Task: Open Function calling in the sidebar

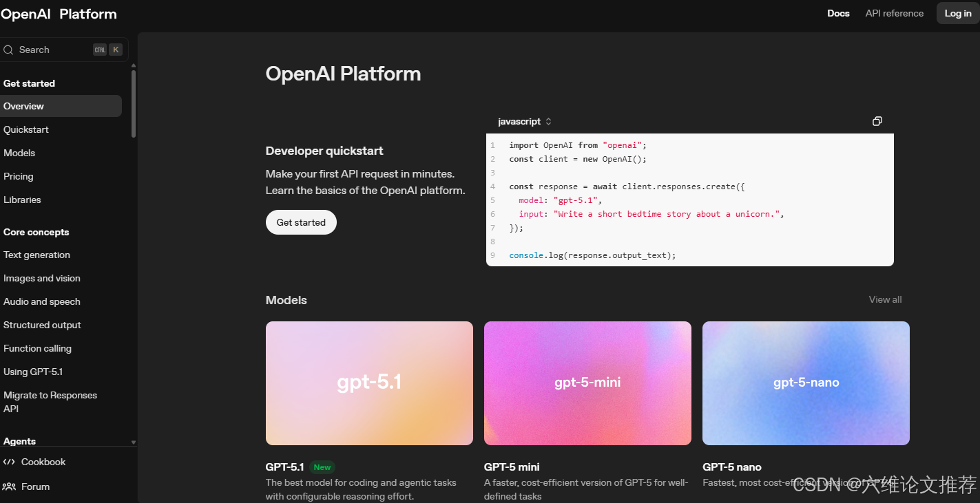Action: coord(37,348)
